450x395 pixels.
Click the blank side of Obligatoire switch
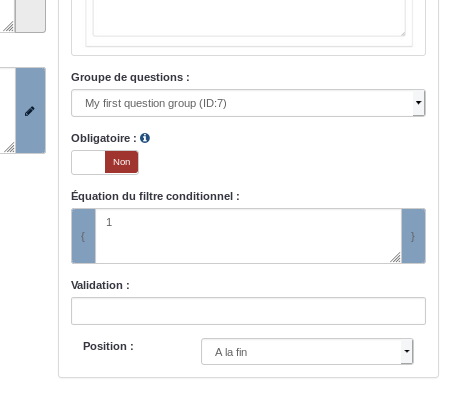[88, 162]
